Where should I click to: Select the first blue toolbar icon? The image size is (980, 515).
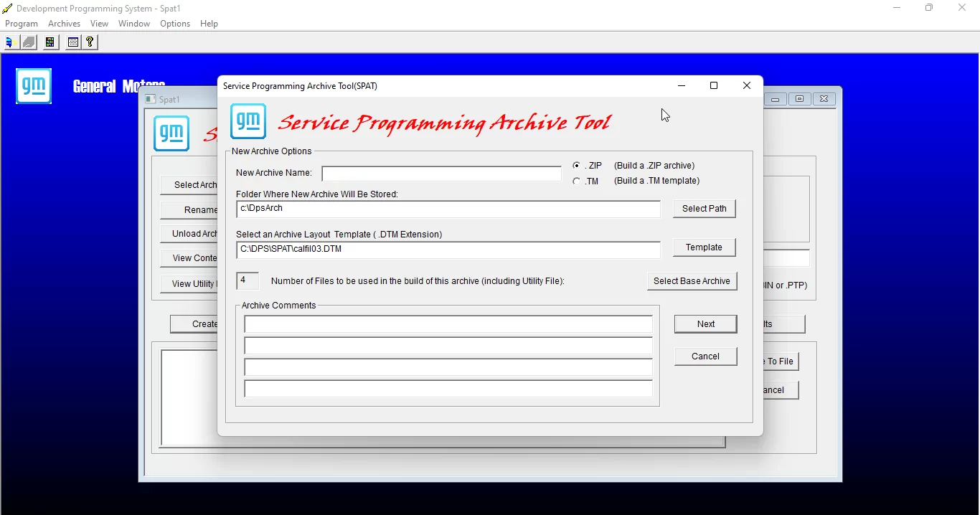(9, 42)
